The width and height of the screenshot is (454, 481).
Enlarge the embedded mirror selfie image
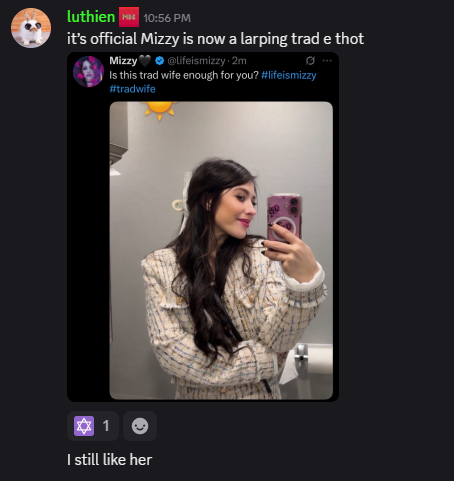[221, 250]
